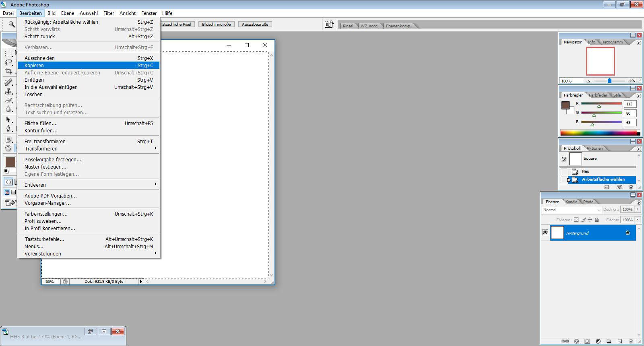Open the Farbregler panel flyout menu
Viewport: 644px width, 346px height.
[x=639, y=96]
